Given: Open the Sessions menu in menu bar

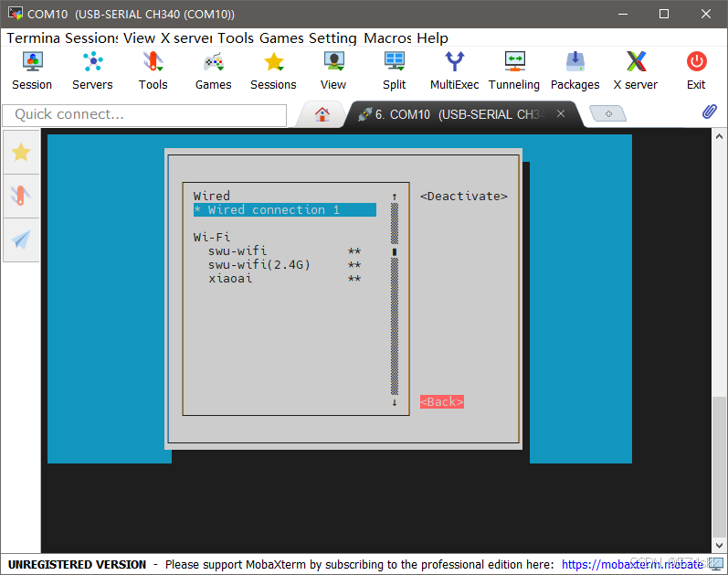Looking at the screenshot, I should (x=91, y=38).
